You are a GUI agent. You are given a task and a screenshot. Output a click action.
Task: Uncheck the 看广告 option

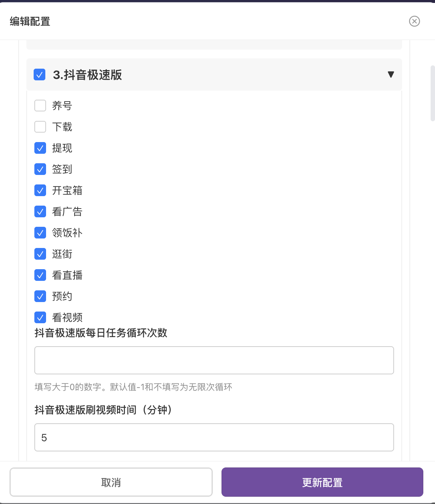pos(40,211)
